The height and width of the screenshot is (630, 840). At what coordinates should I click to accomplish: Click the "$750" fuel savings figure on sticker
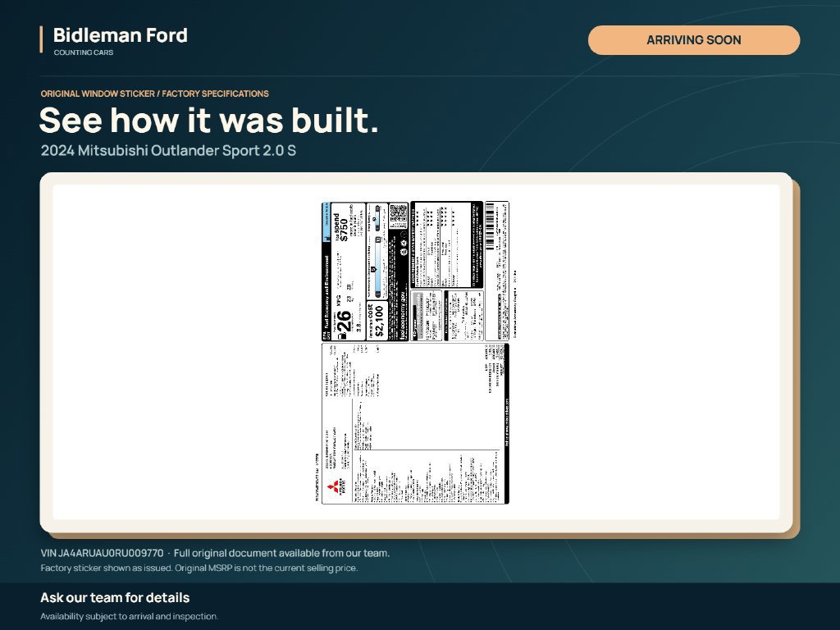[344, 230]
